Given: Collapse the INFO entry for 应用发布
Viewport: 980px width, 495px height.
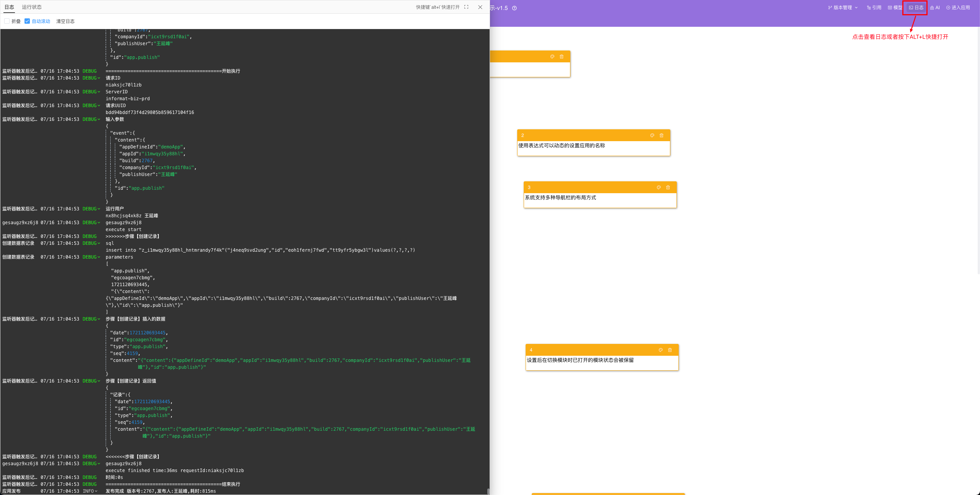Looking at the screenshot, I should [96, 491].
